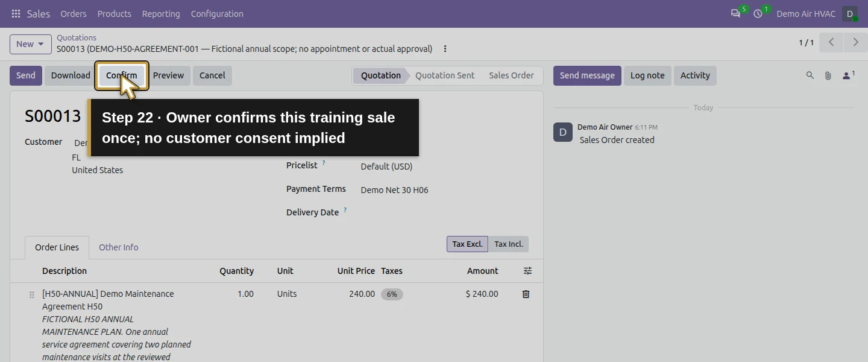Screen dimensions: 868x362
Task: Click the 6% tax tag
Action: coord(392,294)
